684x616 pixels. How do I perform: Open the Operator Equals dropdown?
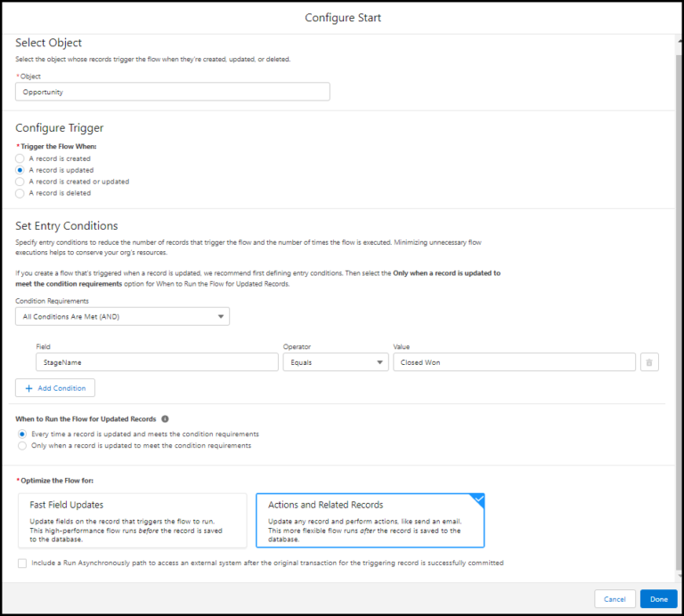(336, 362)
